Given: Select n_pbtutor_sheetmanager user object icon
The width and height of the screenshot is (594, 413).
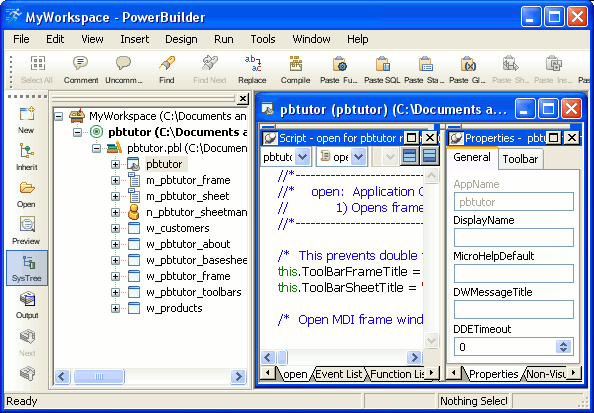Looking at the screenshot, I should coord(133,212).
